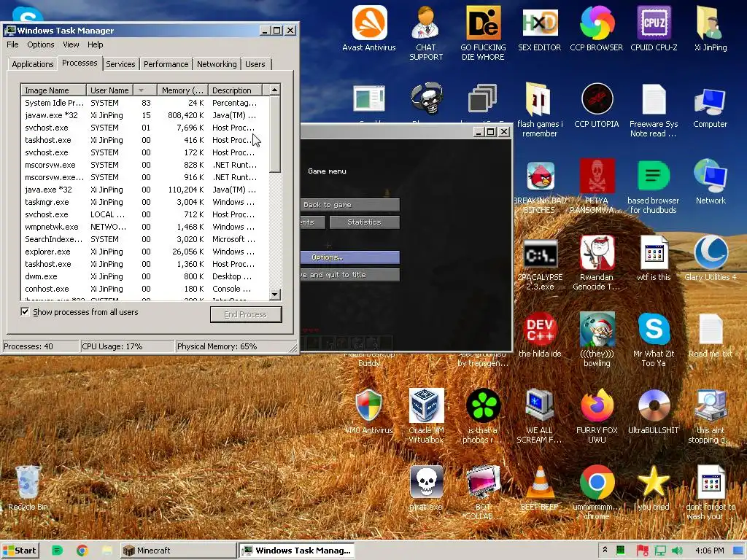747x560 pixels.
Task: Click Back to game in Minecraft window
Action: pos(350,205)
